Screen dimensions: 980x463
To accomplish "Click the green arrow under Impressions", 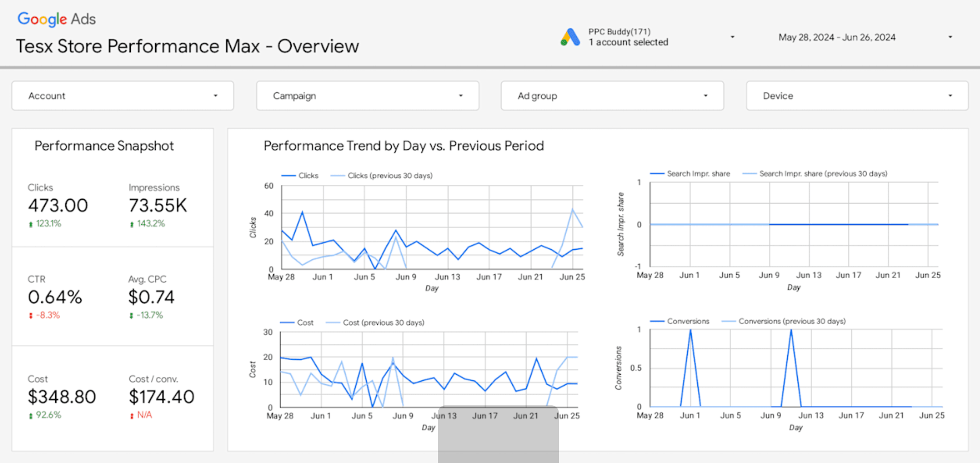I will pos(132,224).
